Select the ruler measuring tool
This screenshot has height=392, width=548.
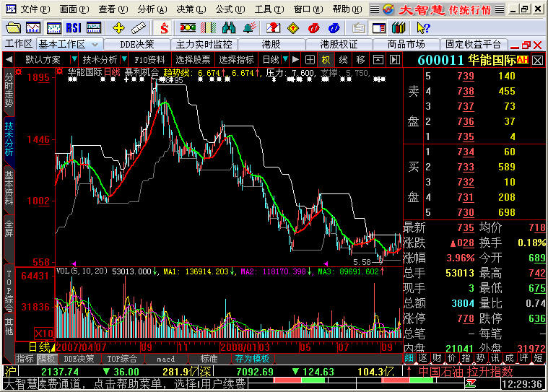(139, 27)
